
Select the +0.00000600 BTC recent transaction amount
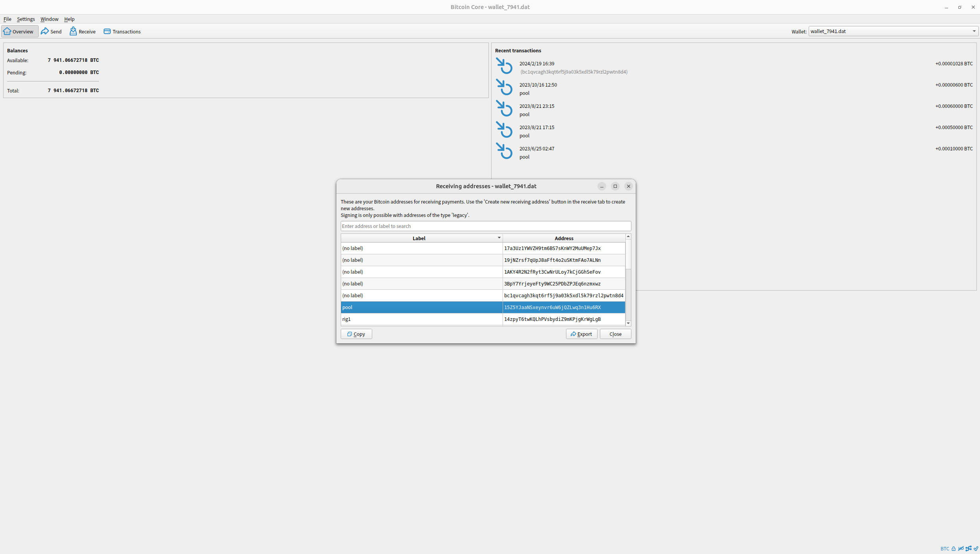pos(954,85)
